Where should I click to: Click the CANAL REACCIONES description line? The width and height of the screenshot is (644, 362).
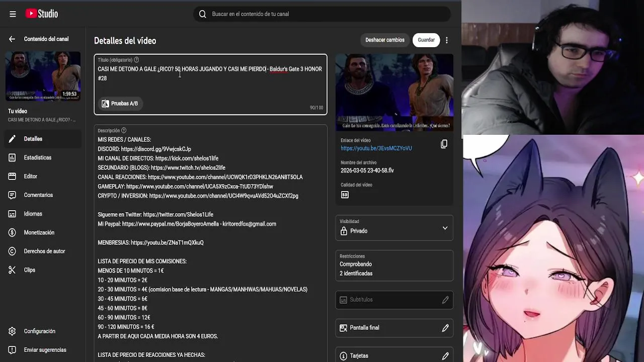coord(200,177)
